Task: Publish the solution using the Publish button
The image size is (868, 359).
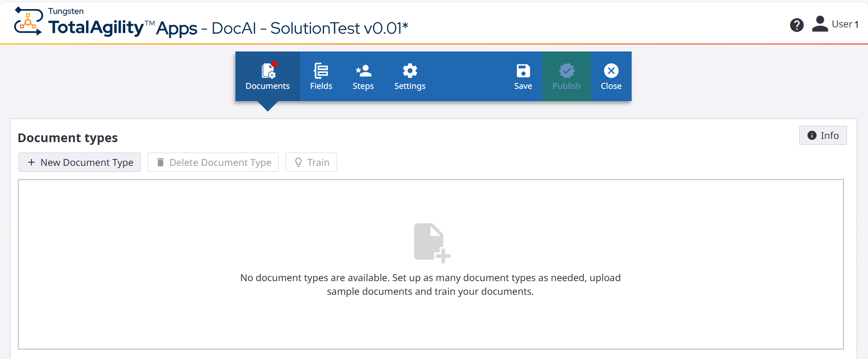Action: click(x=567, y=77)
